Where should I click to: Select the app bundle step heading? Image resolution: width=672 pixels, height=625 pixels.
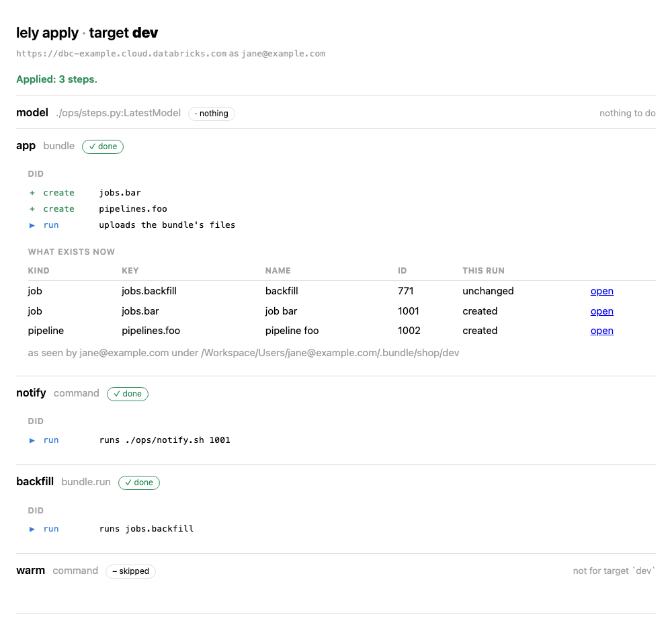click(46, 146)
